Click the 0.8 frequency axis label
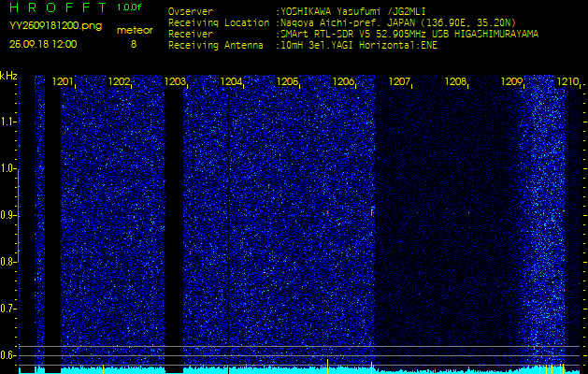 click(7, 262)
